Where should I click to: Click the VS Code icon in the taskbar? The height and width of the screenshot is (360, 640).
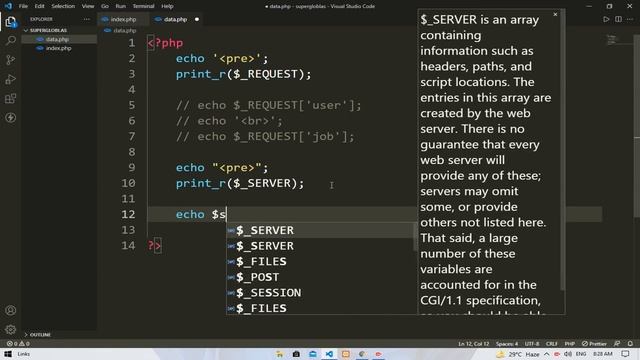(329, 354)
